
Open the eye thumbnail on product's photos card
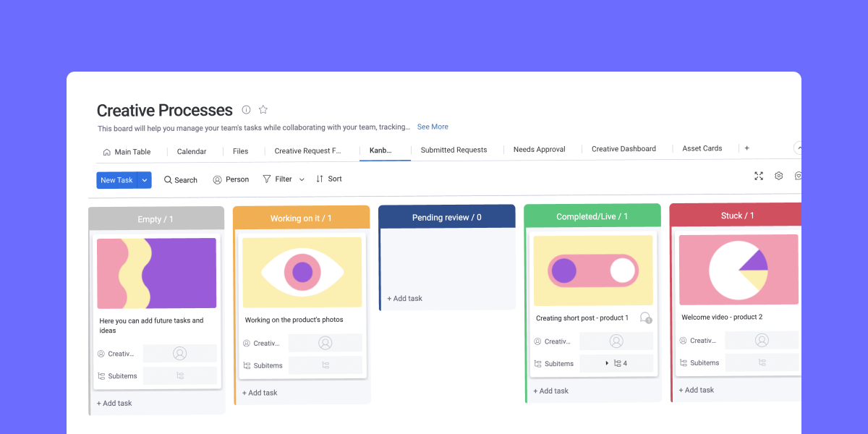click(302, 273)
